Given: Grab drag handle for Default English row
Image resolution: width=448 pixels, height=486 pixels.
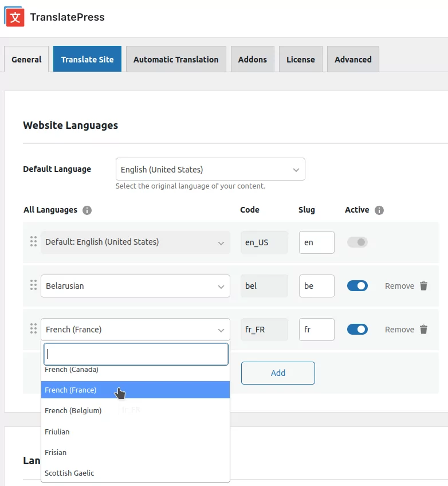Looking at the screenshot, I should 33,242.
